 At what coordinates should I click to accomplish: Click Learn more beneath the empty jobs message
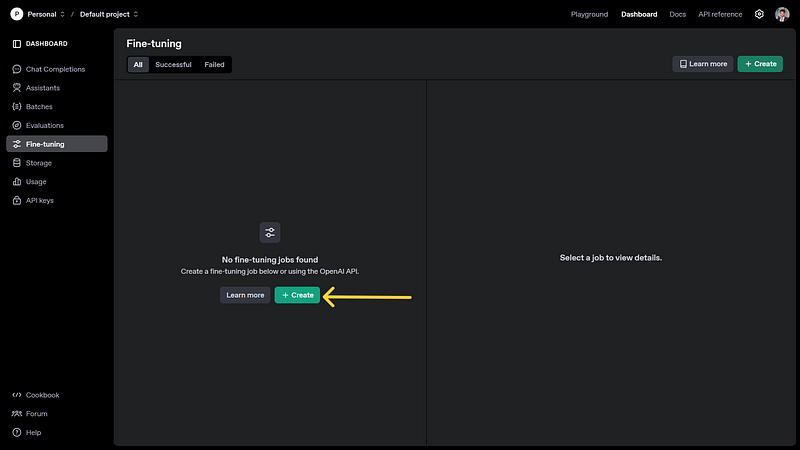pyautogui.click(x=245, y=295)
